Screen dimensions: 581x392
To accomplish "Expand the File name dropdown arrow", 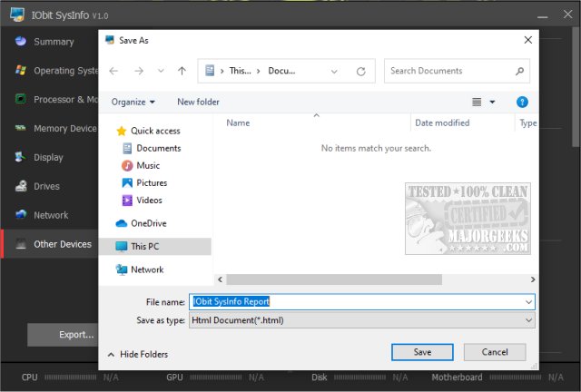I will (x=528, y=302).
